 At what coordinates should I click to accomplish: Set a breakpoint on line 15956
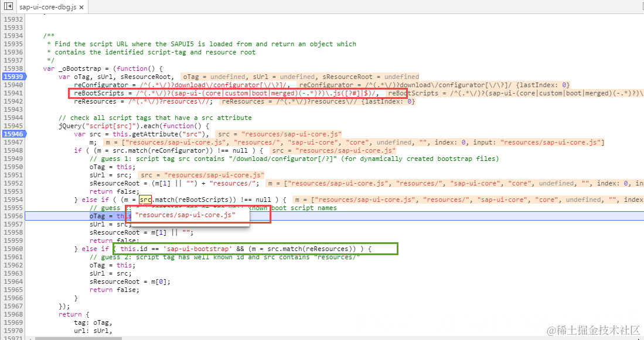click(13, 216)
